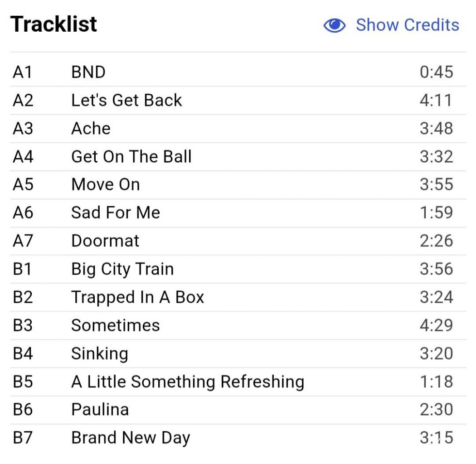Viewport: 476px width, 464px height.
Task: Click the eye icon beside Show Credits
Action: [x=335, y=25]
